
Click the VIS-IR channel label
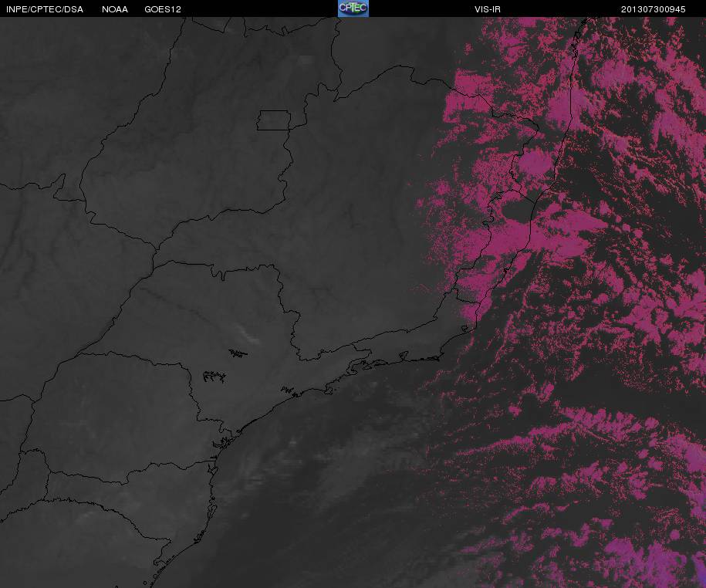[488, 9]
